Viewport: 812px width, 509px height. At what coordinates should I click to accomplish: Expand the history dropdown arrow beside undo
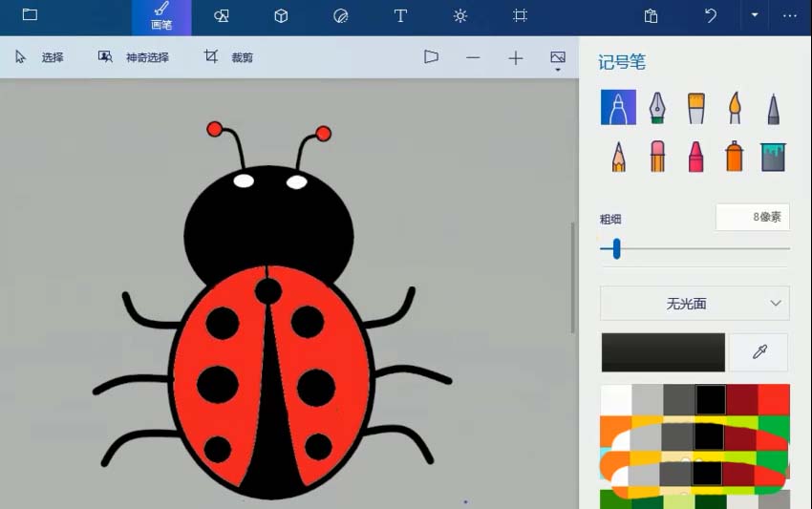[x=755, y=16]
